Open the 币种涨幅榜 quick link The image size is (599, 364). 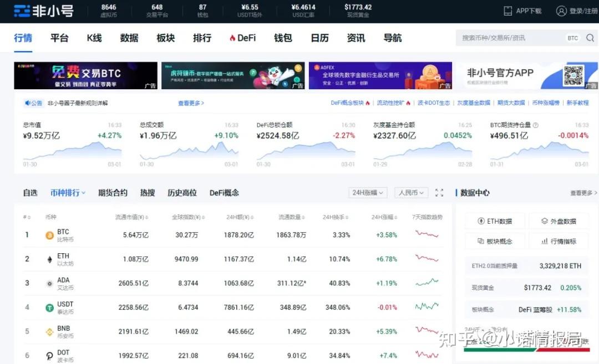click(x=546, y=103)
